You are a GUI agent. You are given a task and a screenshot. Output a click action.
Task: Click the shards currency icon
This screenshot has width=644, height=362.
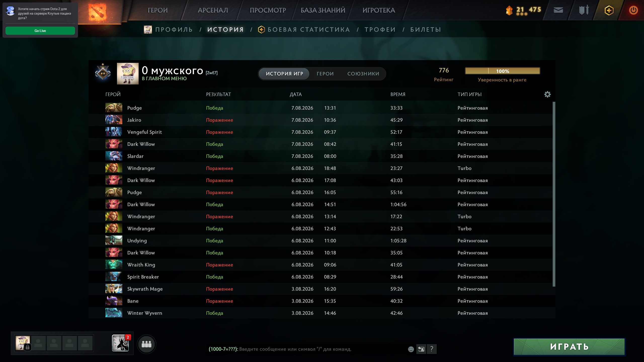[509, 10]
